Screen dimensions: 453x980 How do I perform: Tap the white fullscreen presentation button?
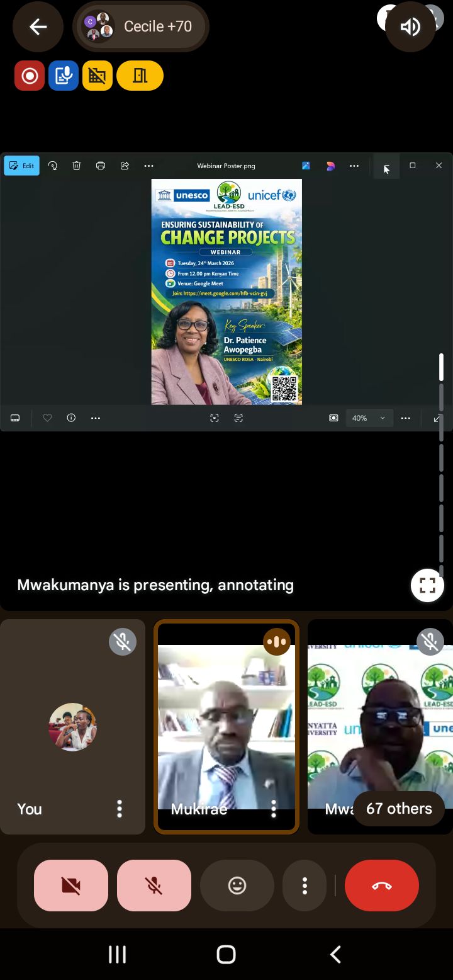427,586
